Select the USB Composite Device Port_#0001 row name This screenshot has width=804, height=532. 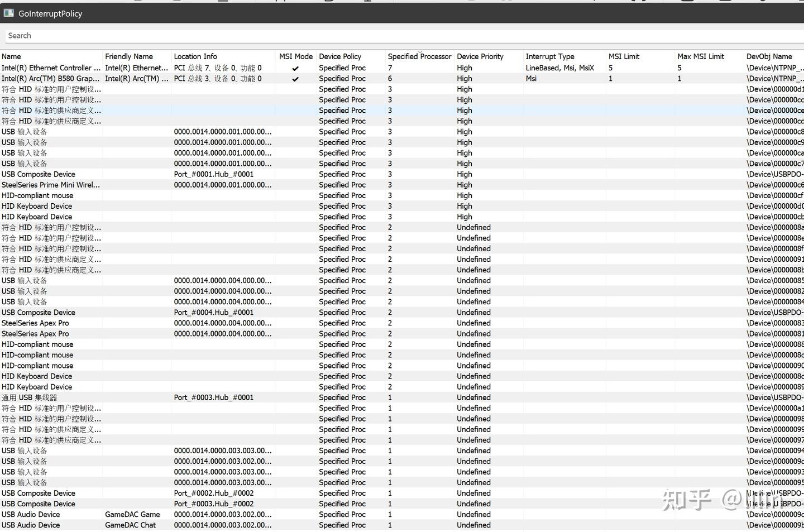[39, 174]
